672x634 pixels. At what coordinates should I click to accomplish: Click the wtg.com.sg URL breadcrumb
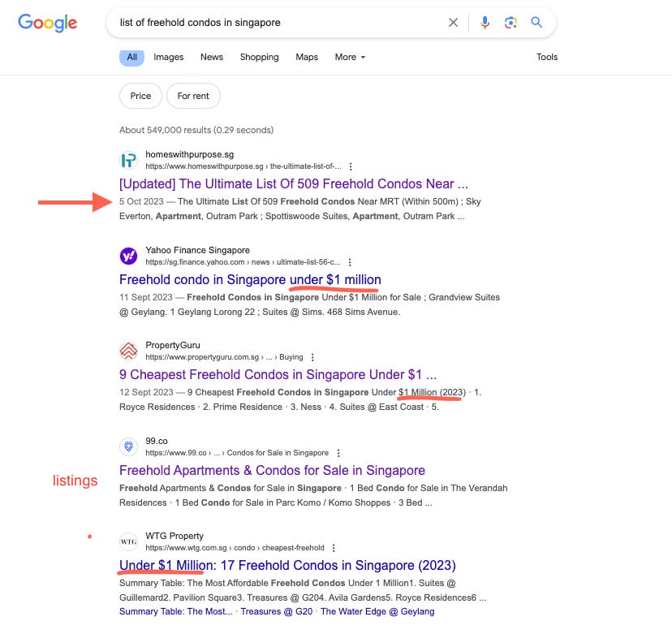pyautogui.click(x=235, y=548)
